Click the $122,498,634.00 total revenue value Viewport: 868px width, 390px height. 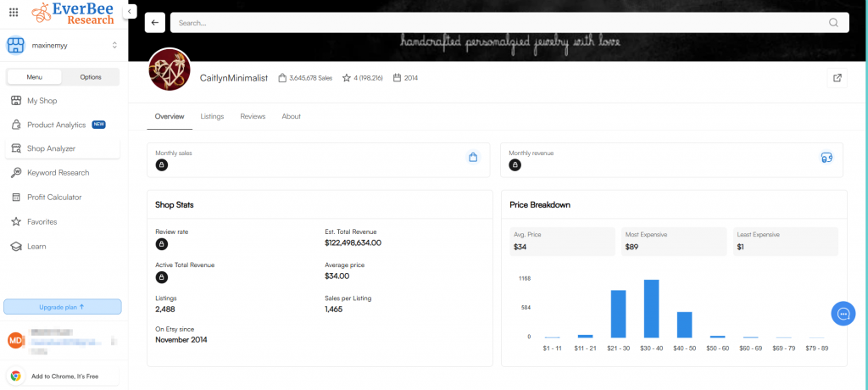(x=353, y=242)
